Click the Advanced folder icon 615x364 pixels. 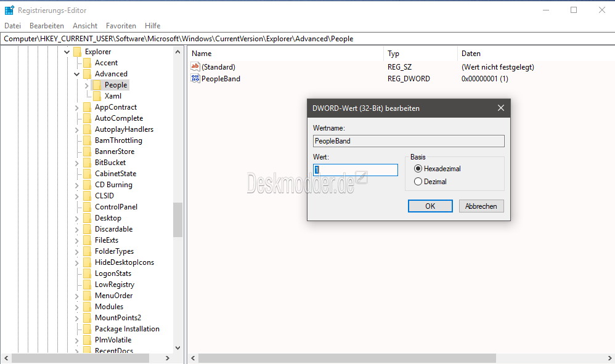click(x=87, y=74)
